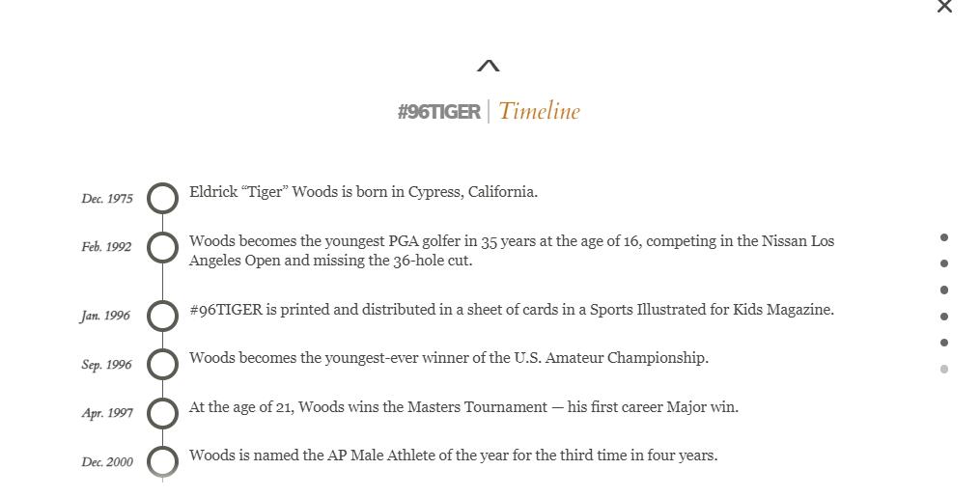
Task: Click the Apr. 1997 timeline circle marker
Action: [x=163, y=413]
